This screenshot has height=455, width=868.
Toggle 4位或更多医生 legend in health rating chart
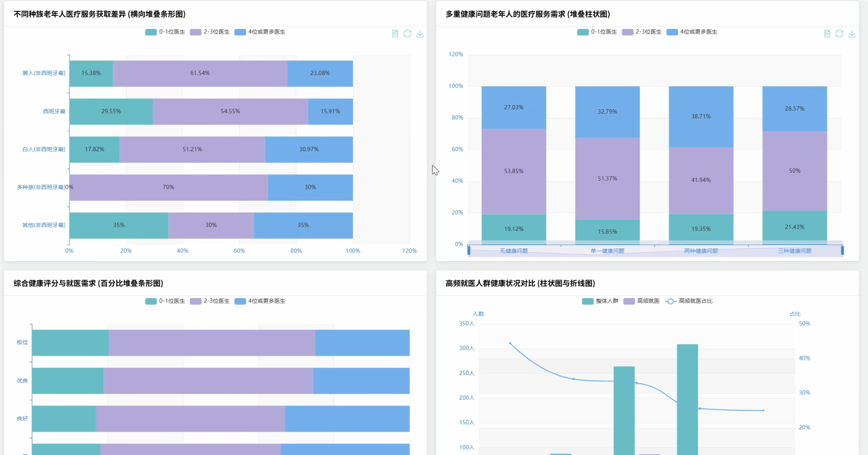point(260,301)
